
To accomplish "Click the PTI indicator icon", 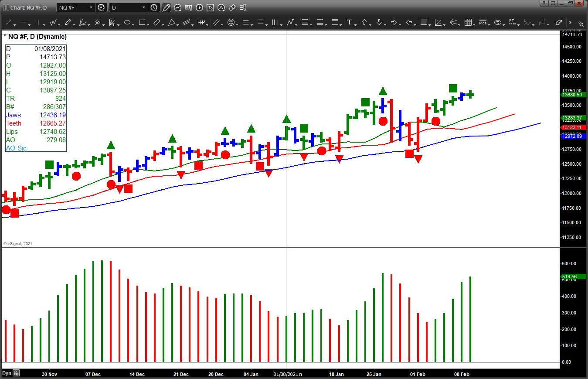I will tap(513, 22).
